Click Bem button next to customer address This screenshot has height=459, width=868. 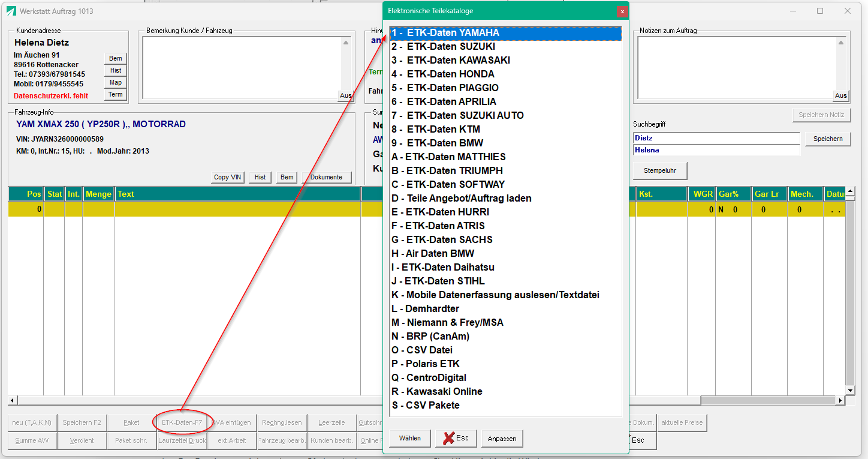click(116, 58)
